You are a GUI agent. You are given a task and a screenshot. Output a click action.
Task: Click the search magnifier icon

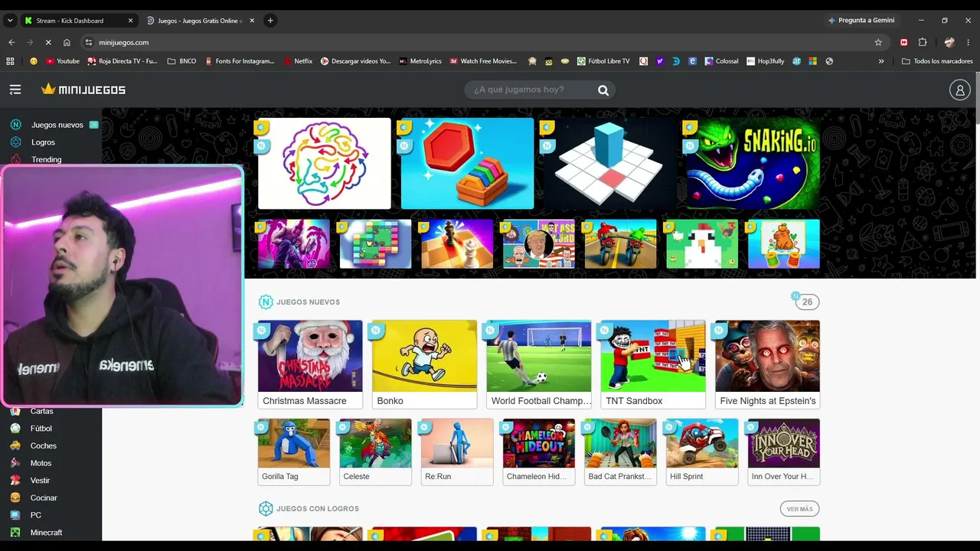603,90
